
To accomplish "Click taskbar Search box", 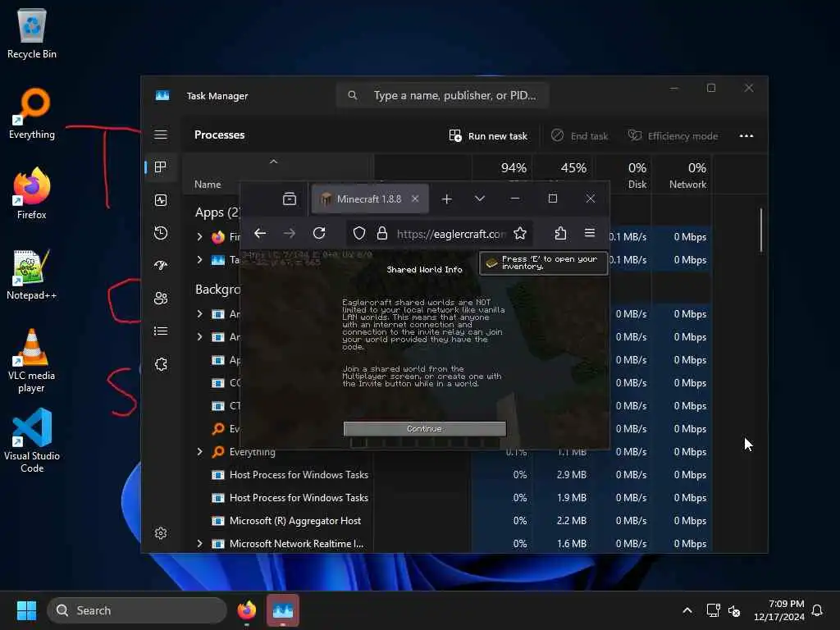I will [x=137, y=610].
